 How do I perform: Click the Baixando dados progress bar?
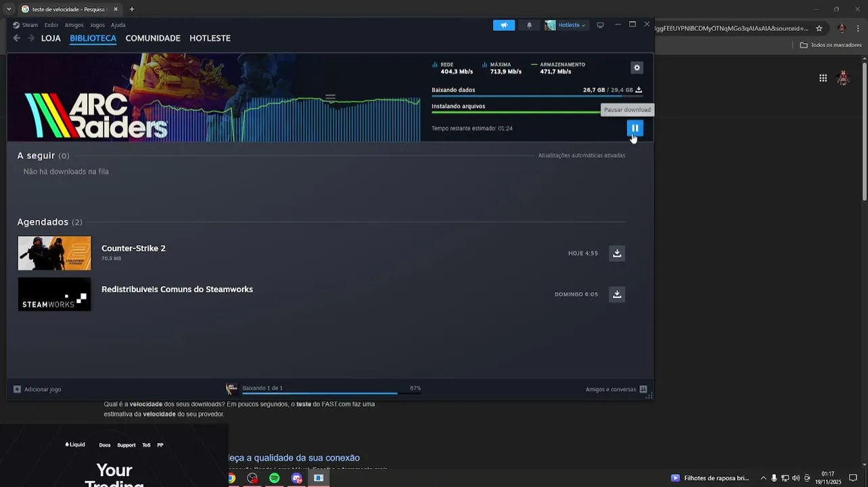537,96
